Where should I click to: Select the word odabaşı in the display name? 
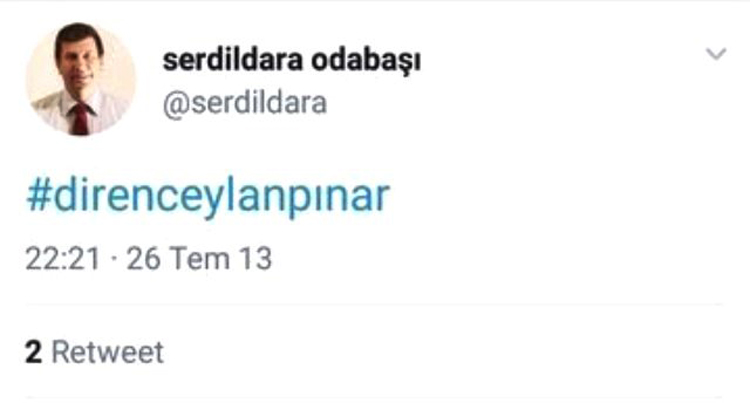(x=366, y=61)
